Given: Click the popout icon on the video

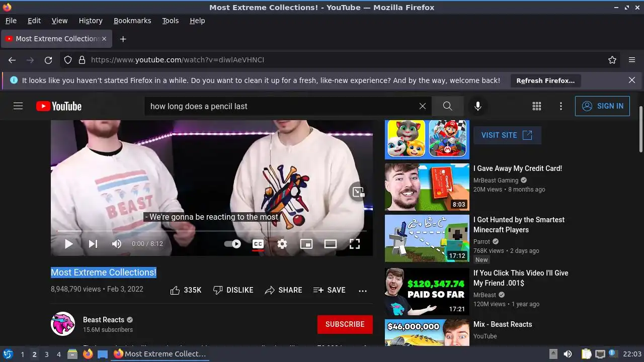Looking at the screenshot, I should tap(358, 192).
